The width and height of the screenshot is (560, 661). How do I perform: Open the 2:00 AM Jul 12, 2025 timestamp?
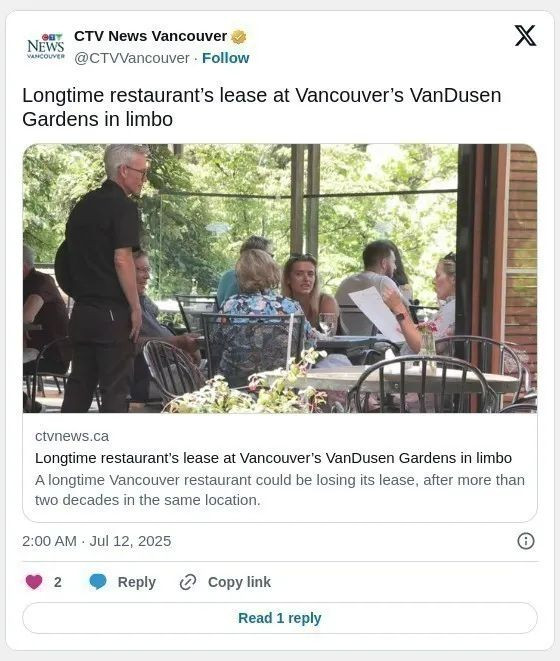(97, 541)
